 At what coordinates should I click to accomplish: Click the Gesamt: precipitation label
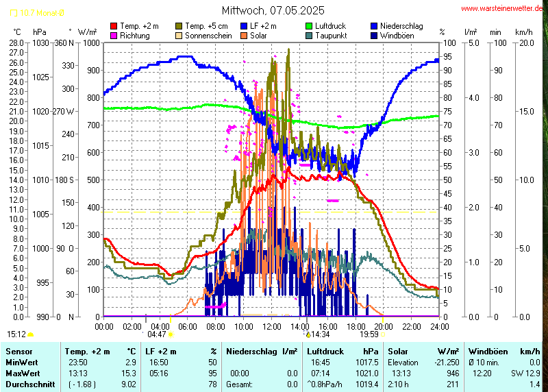pos(239,384)
